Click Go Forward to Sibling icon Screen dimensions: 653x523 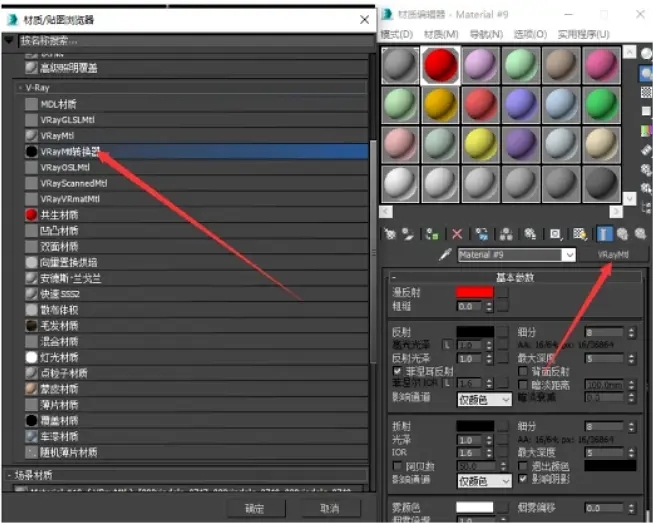click(x=641, y=234)
